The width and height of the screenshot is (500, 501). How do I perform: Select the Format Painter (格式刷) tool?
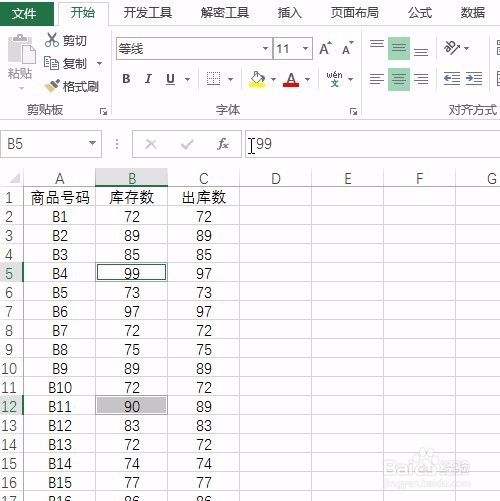(71, 86)
